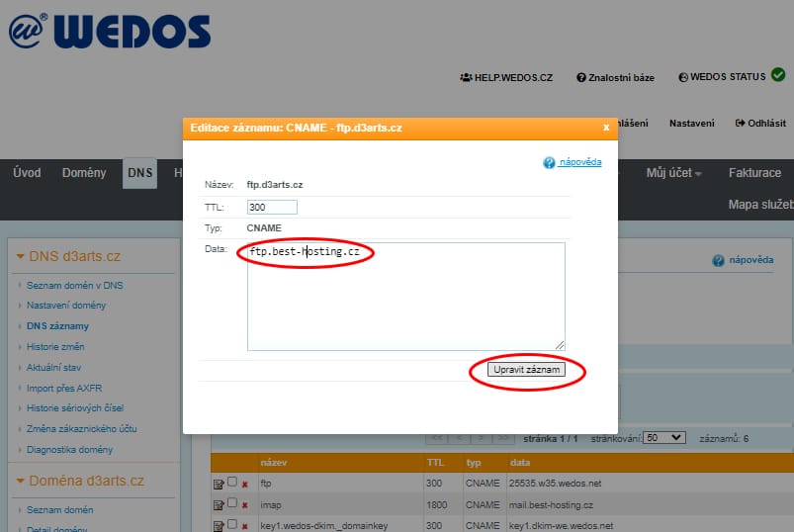Click the Upravit záznam button

(526, 370)
